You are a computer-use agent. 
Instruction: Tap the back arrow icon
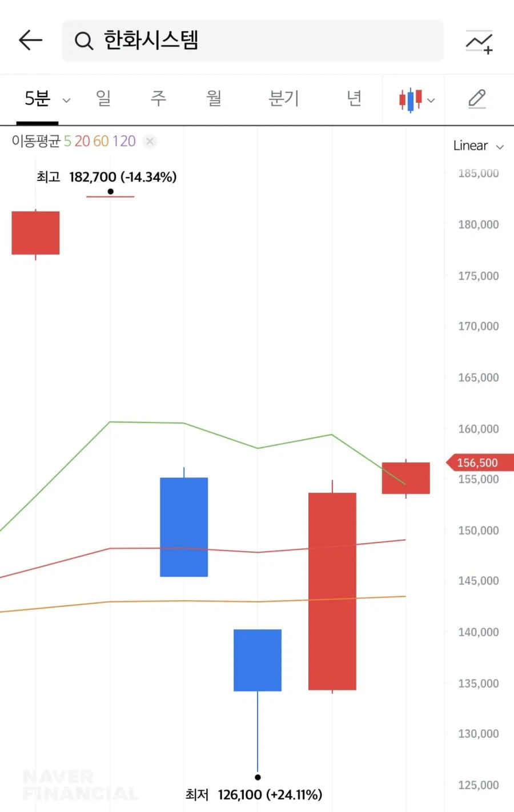(31, 41)
